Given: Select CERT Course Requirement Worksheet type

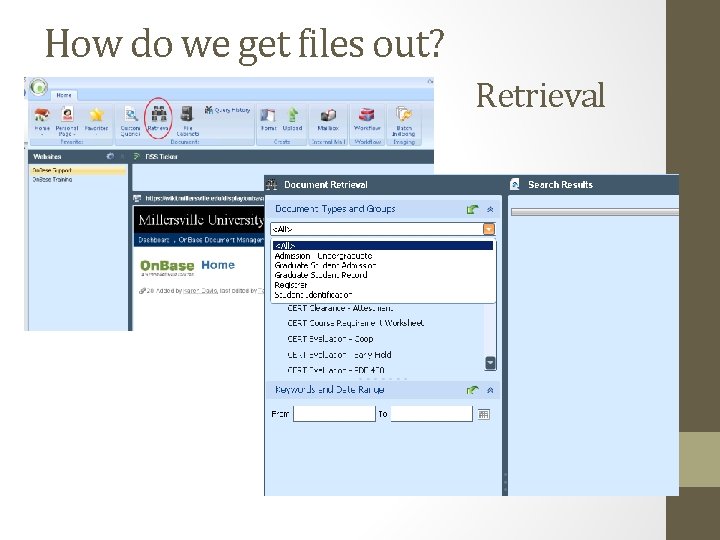Looking at the screenshot, I should point(355,323).
